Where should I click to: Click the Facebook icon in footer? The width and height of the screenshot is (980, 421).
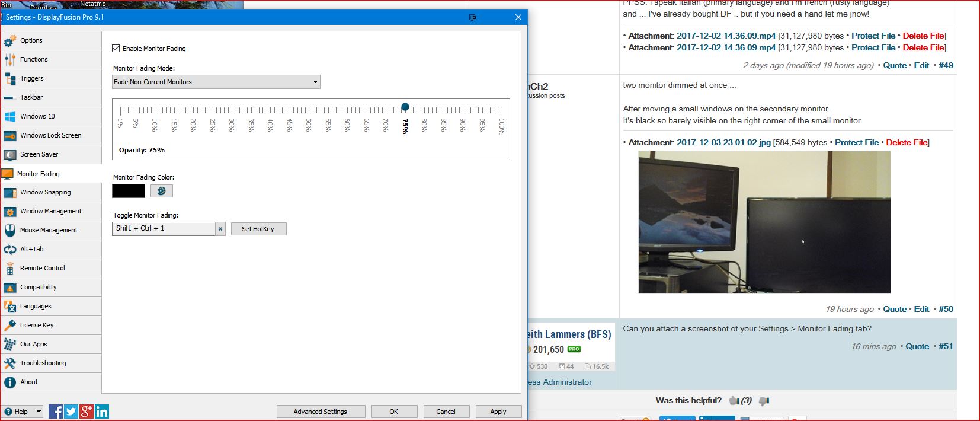coord(56,412)
